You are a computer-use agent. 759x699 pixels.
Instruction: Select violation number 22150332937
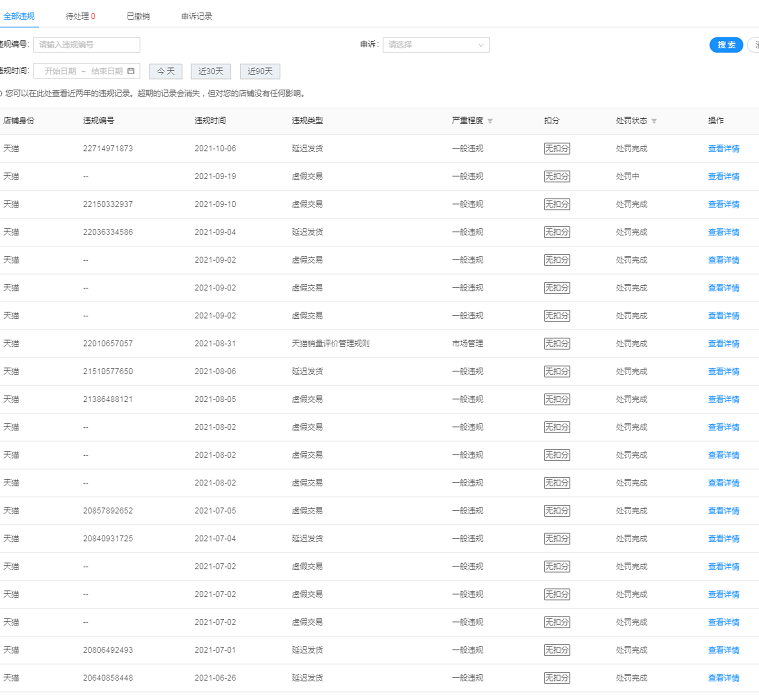pos(108,204)
